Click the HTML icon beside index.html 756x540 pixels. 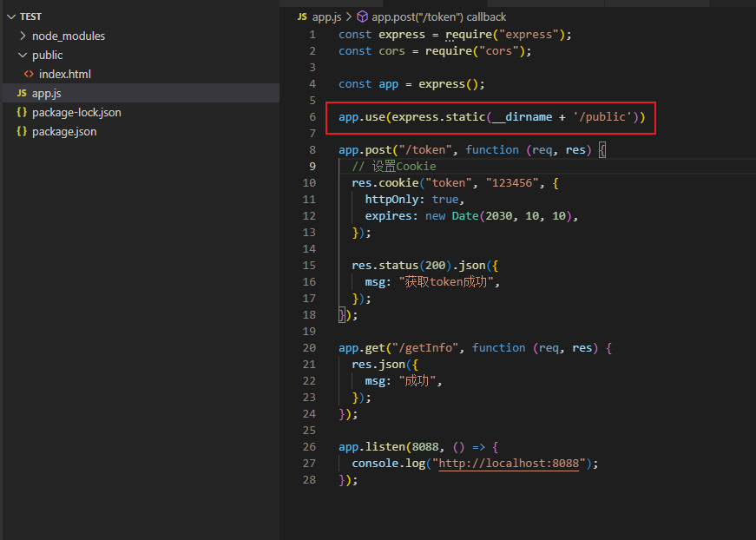coord(29,75)
